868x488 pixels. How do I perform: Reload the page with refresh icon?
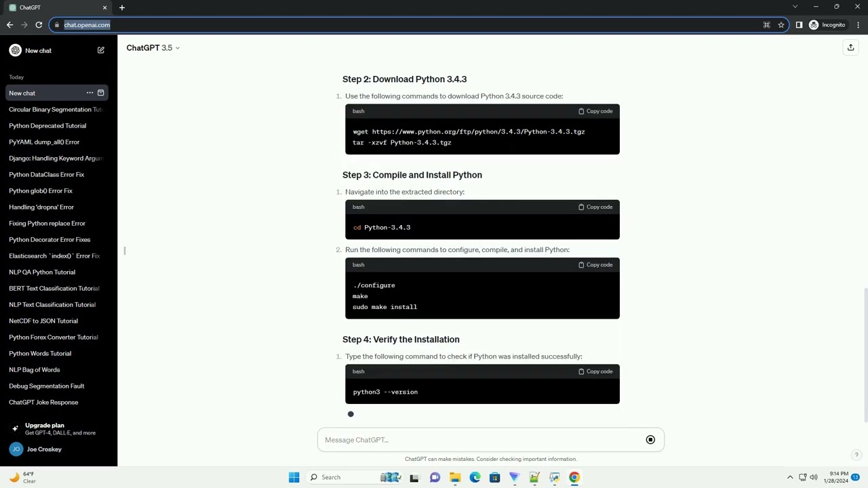tap(39, 25)
